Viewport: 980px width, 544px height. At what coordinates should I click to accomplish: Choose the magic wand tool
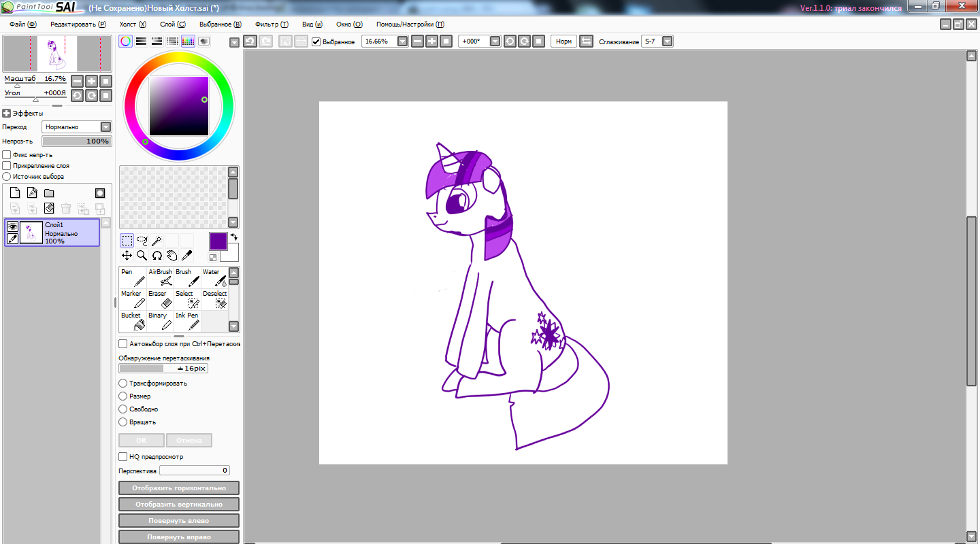point(157,240)
